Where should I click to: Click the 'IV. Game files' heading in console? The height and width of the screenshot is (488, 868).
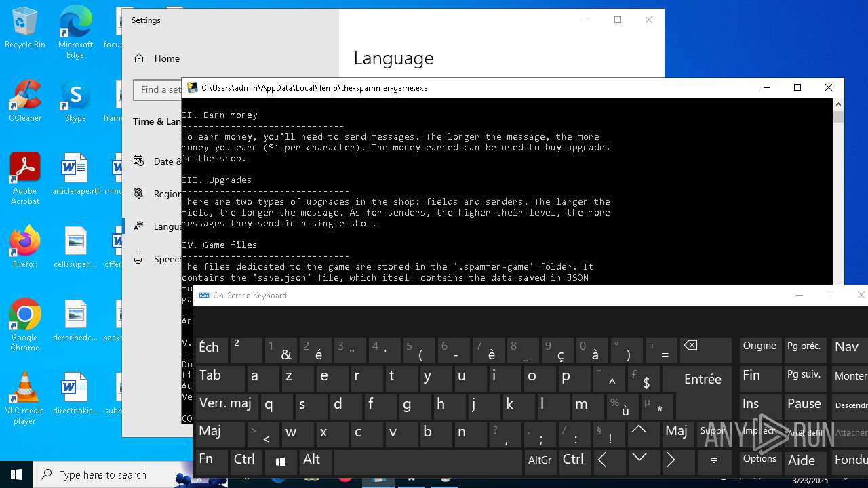pos(220,245)
